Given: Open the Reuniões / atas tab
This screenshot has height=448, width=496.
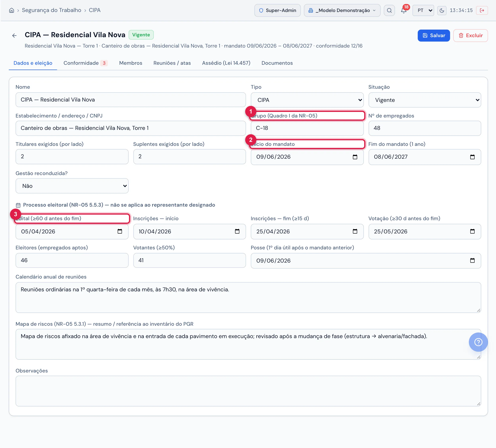Looking at the screenshot, I should (x=172, y=63).
